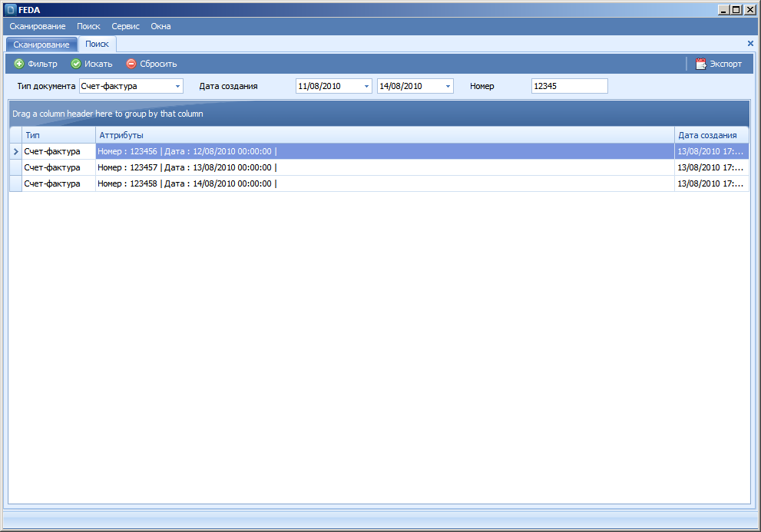Select the Поиск tab
This screenshot has width=761, height=532.
97,44
